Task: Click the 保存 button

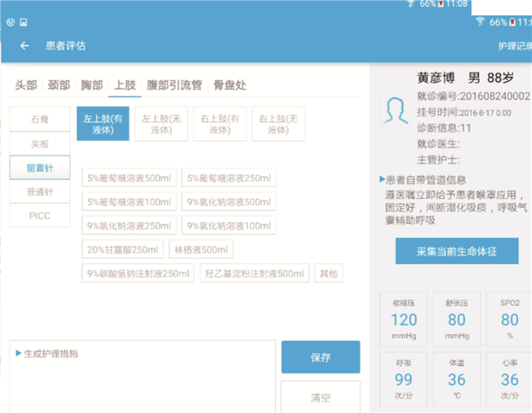Action: tap(320, 357)
